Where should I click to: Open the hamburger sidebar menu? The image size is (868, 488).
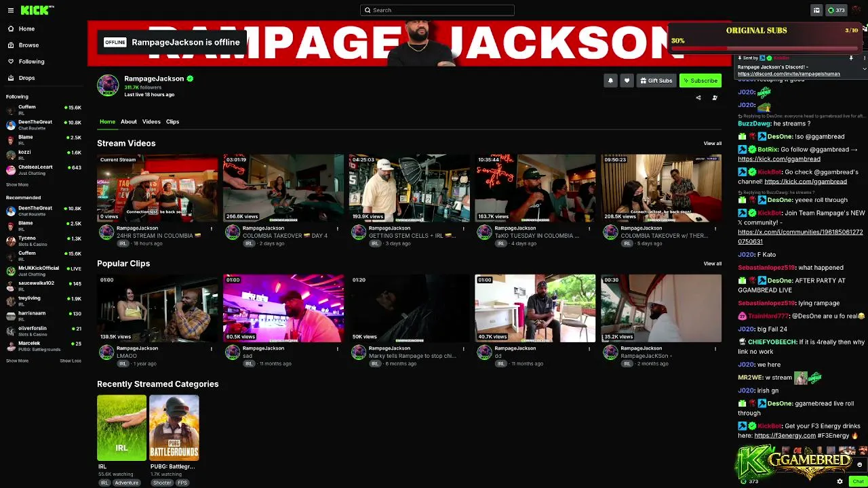pyautogui.click(x=10, y=10)
